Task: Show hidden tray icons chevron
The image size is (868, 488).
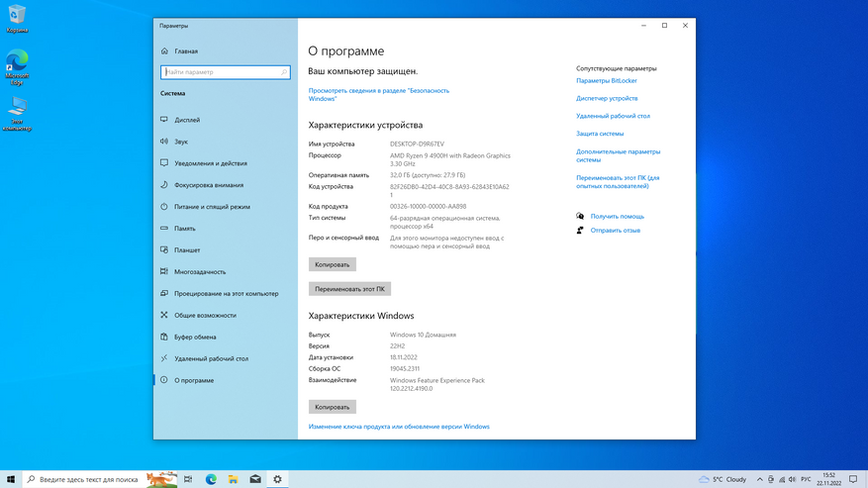Action: coord(759,479)
